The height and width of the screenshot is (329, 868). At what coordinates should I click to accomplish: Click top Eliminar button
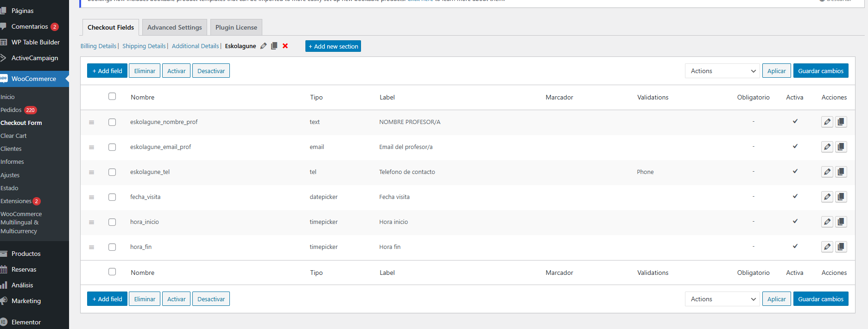pos(145,71)
